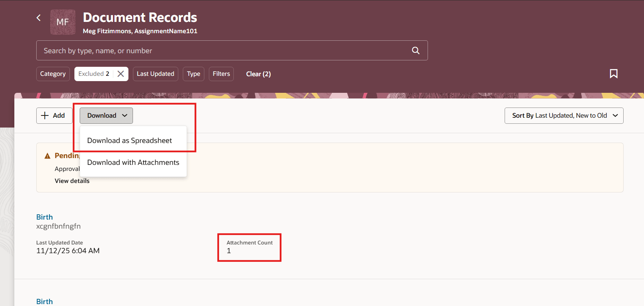Open the Type filter chip
Screen dimensions: 644x306
pos(193,74)
